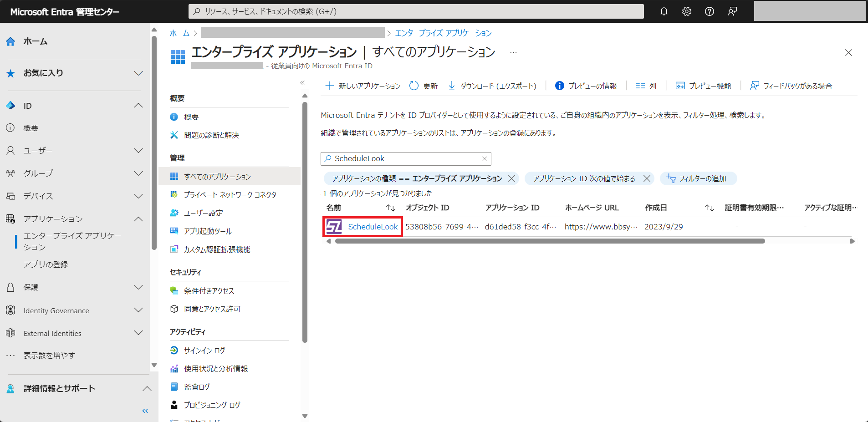Expand the デバイス menu chevron

click(138, 196)
